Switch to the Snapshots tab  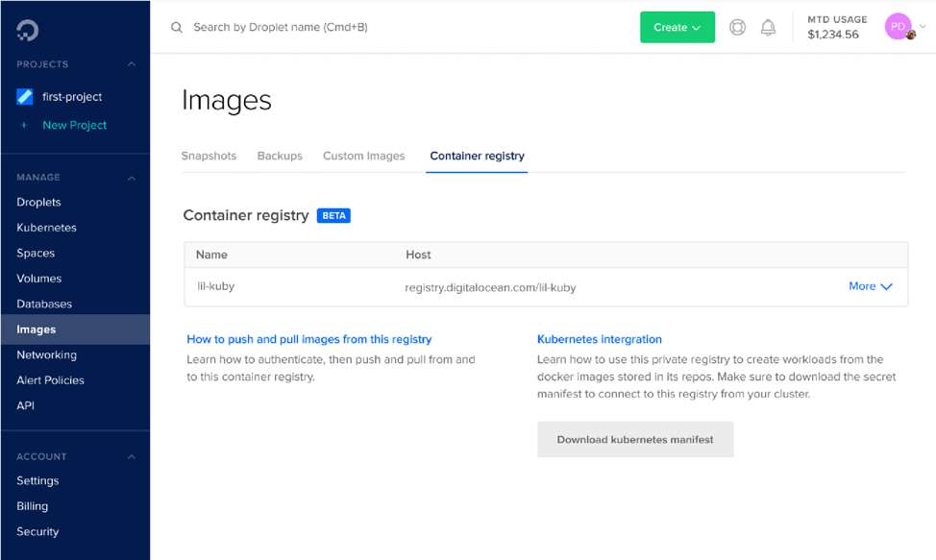[209, 156]
